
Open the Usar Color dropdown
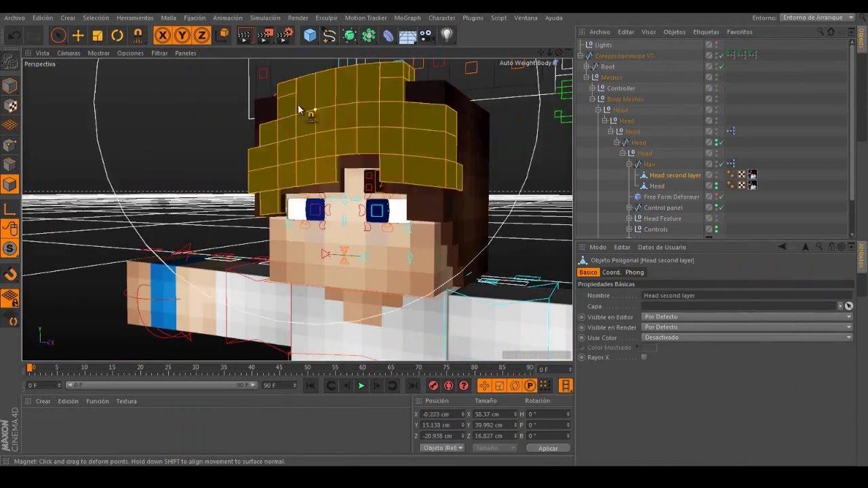tap(747, 338)
